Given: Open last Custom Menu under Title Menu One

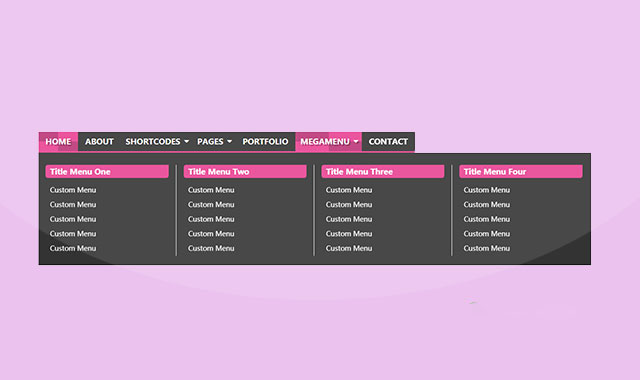Looking at the screenshot, I should coord(73,248).
